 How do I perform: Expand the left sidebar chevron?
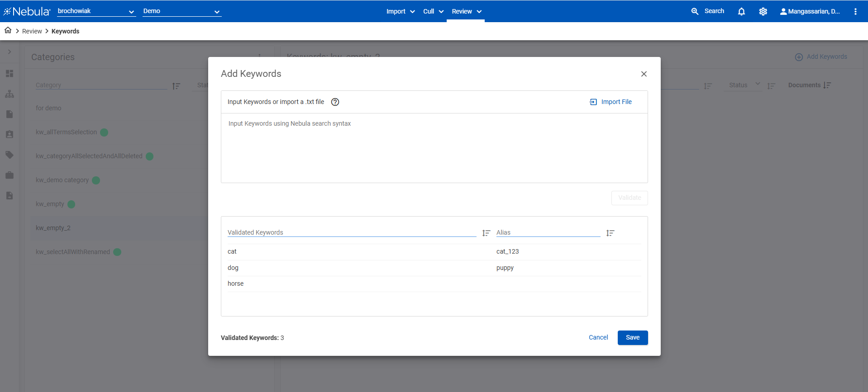coord(10,52)
